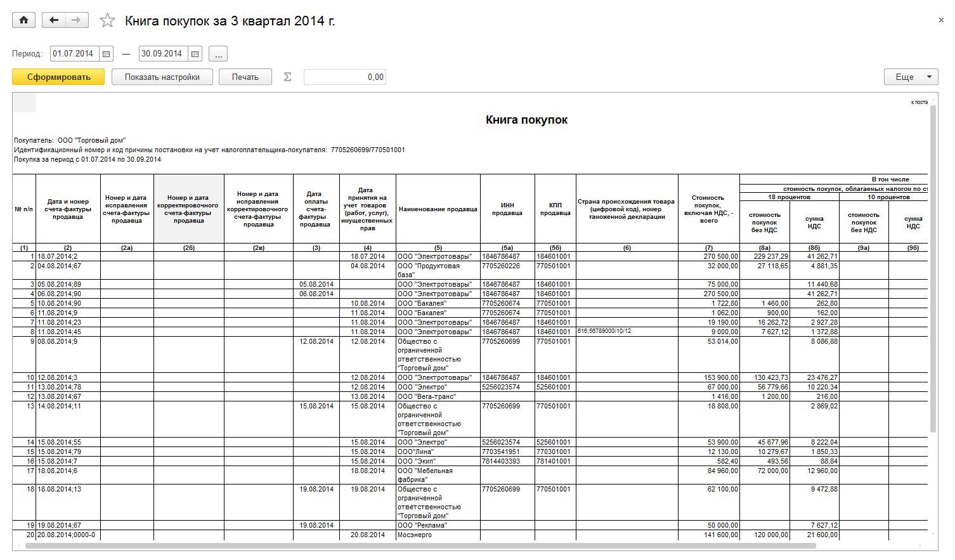Click the vertical scrollbar of the report

933,269
